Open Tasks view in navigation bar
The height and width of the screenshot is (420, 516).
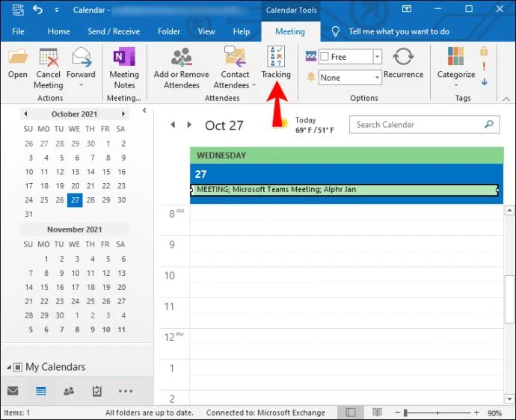pos(96,391)
